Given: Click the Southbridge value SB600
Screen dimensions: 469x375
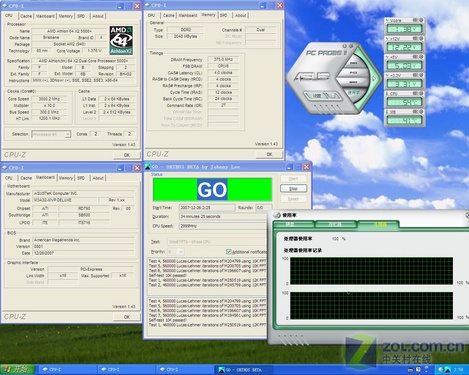Looking at the screenshot, I should coord(85,215).
